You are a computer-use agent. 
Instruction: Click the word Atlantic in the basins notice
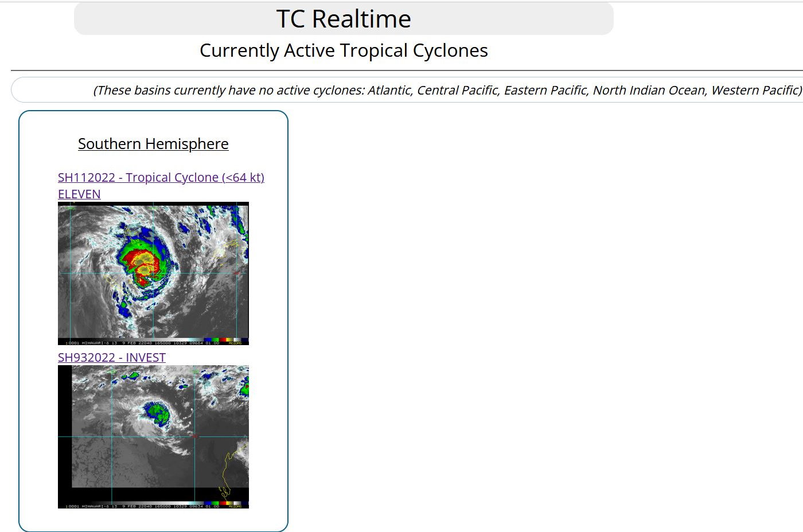[x=388, y=90]
